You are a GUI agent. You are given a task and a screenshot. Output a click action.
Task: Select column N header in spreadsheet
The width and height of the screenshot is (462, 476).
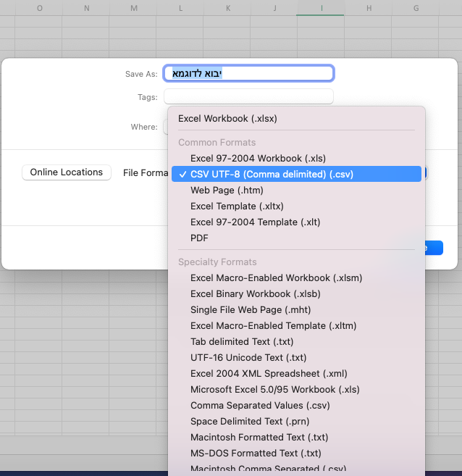coord(86,8)
